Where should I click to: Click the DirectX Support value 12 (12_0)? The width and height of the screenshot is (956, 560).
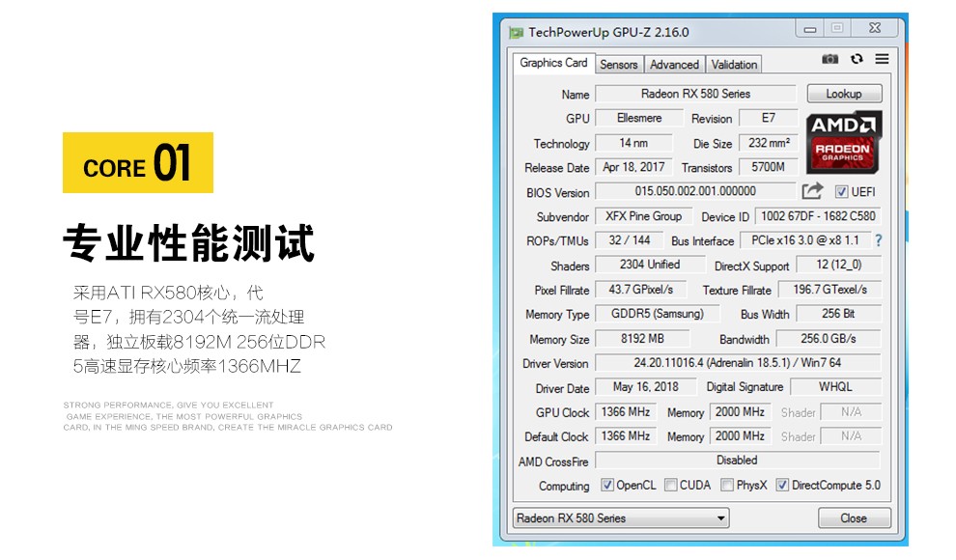tap(839, 265)
